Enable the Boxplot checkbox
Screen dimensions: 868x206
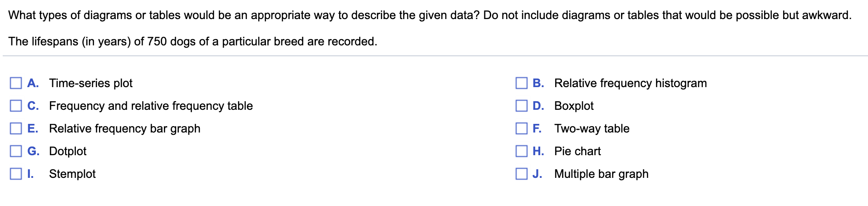click(521, 106)
